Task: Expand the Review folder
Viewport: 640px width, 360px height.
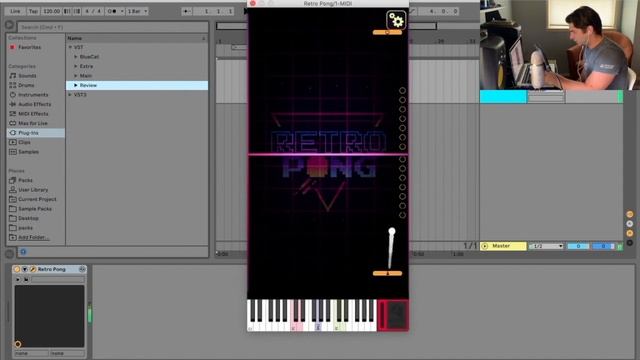Action: tap(76, 85)
